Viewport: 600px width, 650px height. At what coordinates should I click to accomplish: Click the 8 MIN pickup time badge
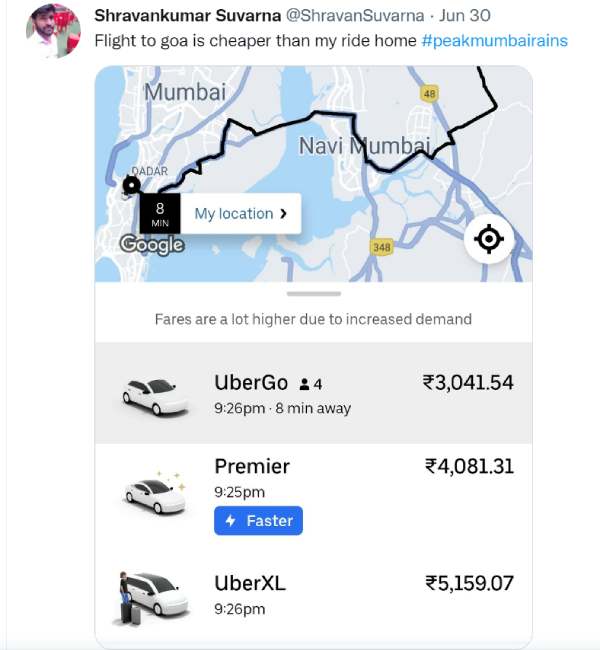click(159, 213)
